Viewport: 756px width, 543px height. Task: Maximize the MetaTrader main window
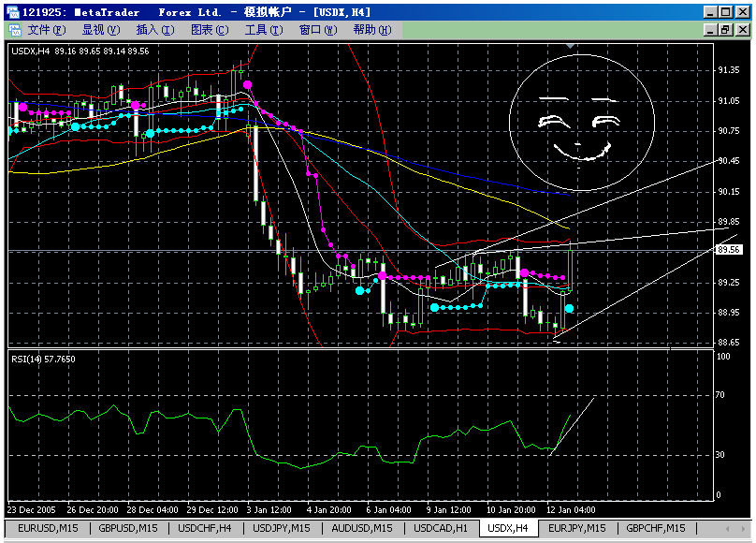[725, 12]
